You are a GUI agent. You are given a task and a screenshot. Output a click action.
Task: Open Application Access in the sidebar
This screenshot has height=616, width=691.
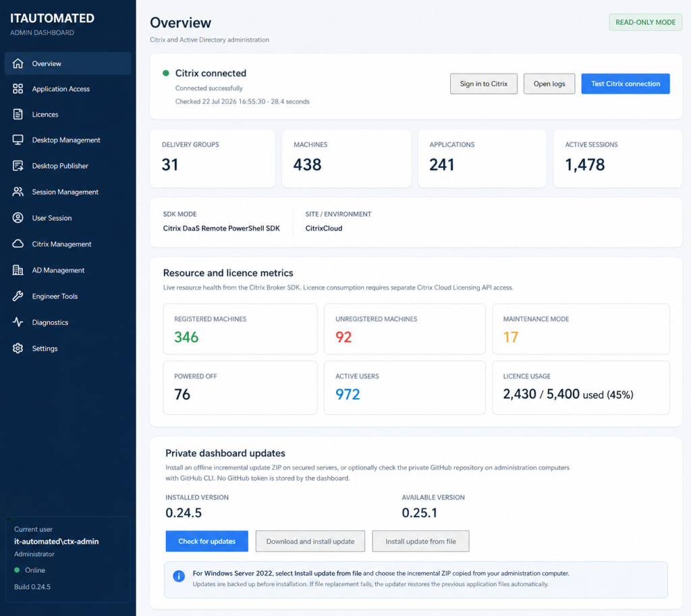68,89
